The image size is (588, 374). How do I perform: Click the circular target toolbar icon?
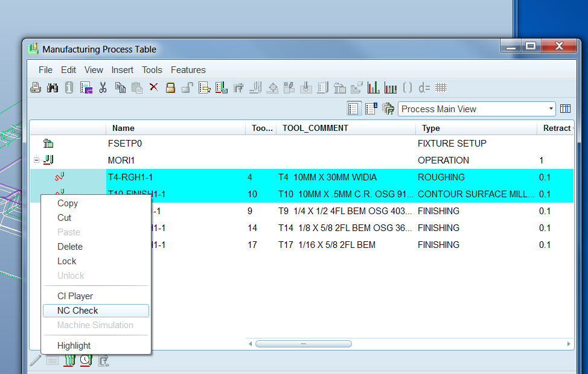pyautogui.click(x=272, y=87)
